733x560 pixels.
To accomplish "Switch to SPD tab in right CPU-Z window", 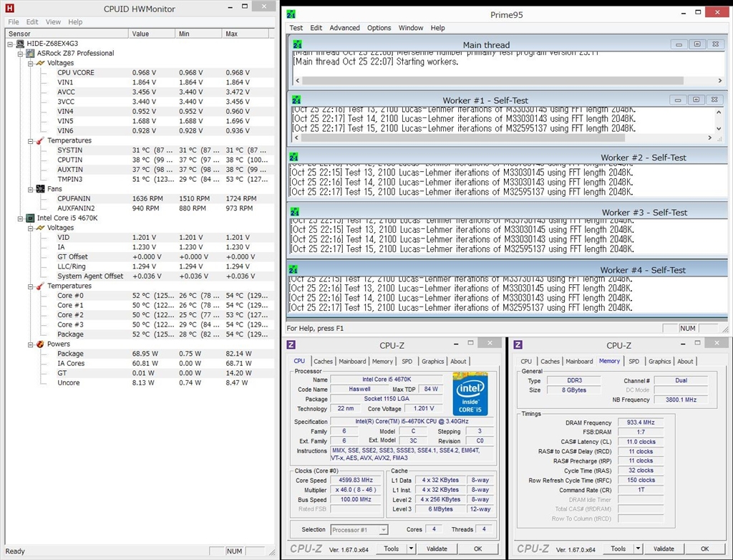I will [634, 362].
